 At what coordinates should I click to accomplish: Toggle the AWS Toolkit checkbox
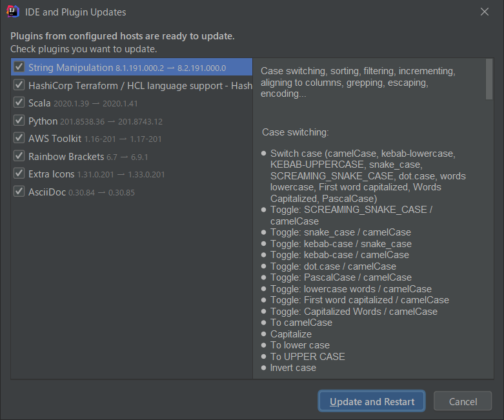[19, 138]
